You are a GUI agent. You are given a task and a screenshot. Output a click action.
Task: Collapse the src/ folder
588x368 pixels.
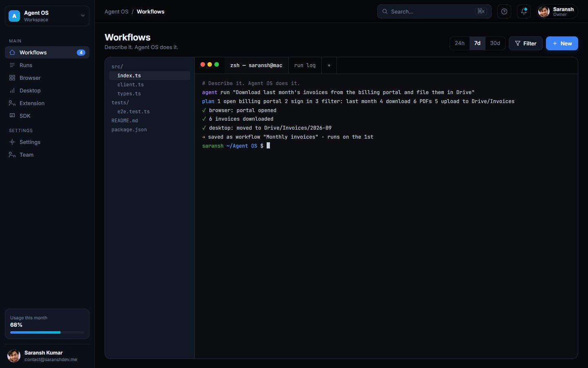[149, 67]
